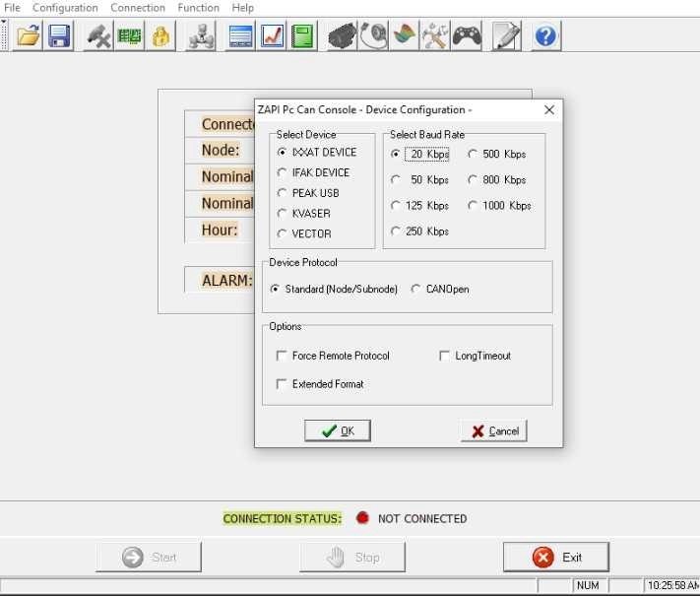Open the Configuration menu
This screenshot has width=700, height=596.
[x=65, y=8]
